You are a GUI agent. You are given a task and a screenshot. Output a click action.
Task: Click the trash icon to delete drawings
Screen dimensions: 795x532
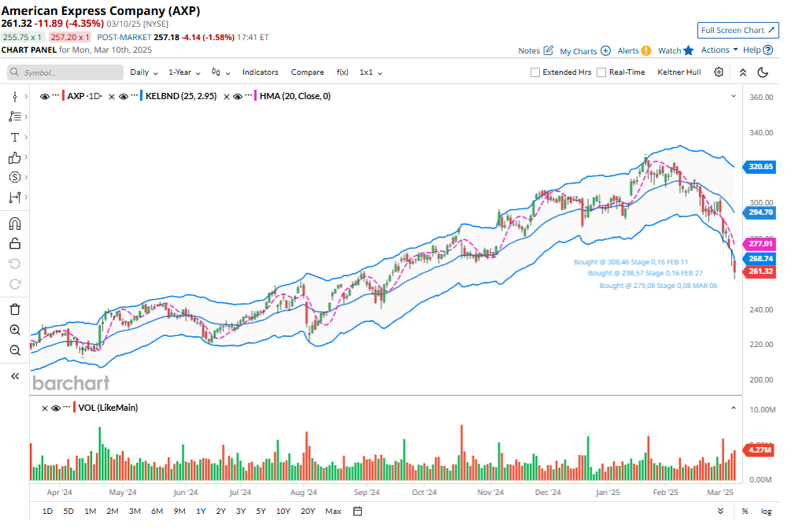(x=15, y=309)
